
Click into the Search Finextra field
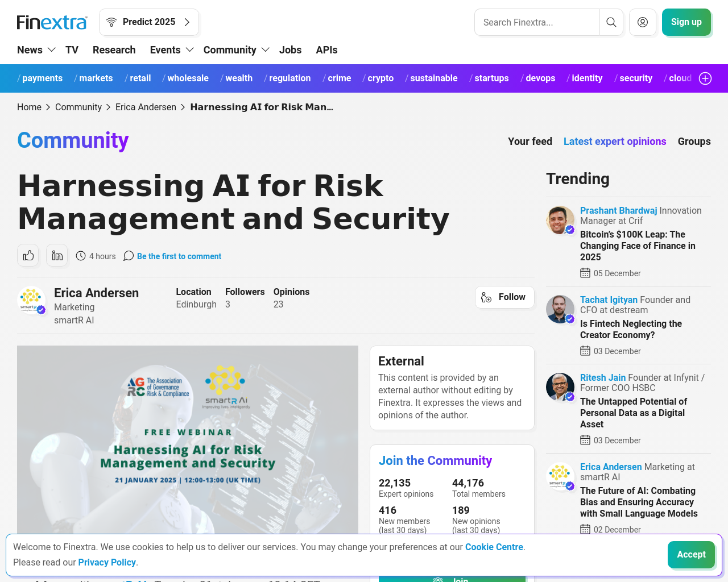537,22
